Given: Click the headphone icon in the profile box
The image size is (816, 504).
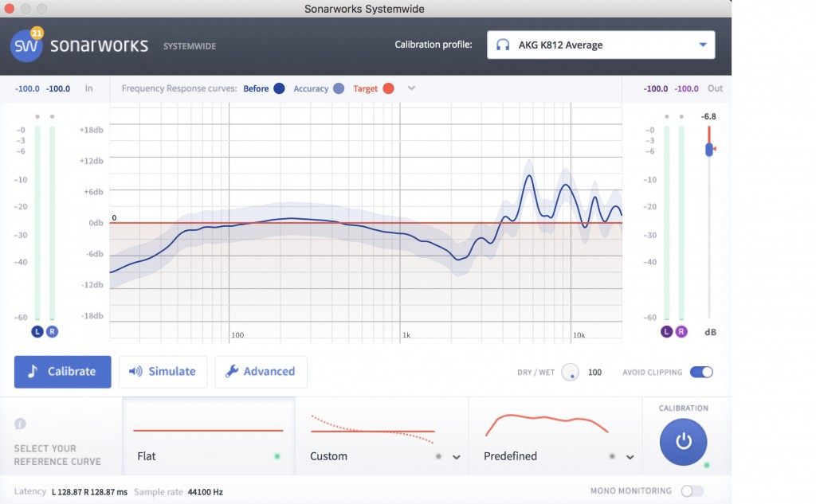Looking at the screenshot, I should [x=503, y=45].
